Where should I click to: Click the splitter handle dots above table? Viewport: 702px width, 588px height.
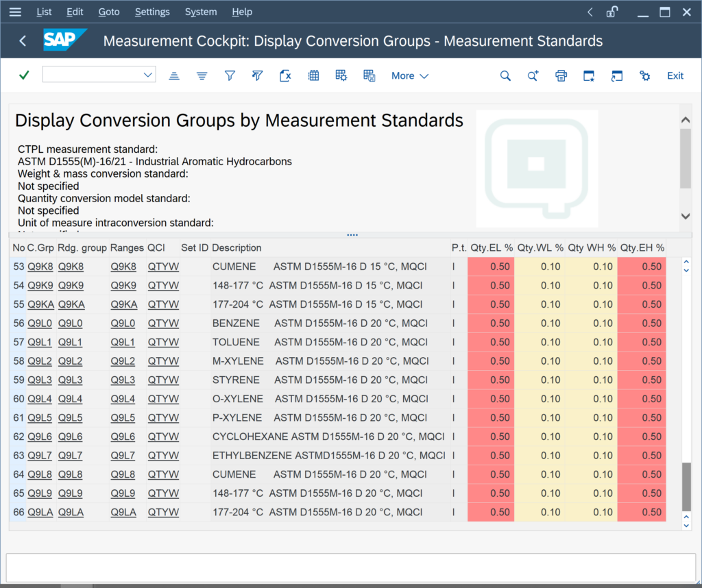(x=352, y=234)
